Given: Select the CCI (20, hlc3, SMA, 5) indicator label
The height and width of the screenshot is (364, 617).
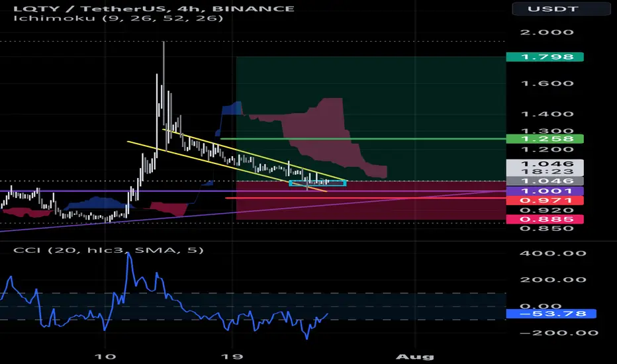Looking at the screenshot, I should point(108,250).
